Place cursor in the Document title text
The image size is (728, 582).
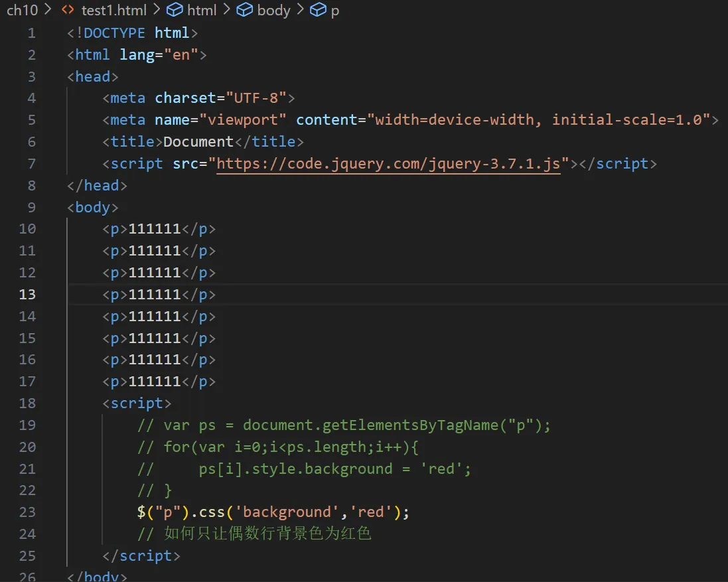[x=198, y=142]
